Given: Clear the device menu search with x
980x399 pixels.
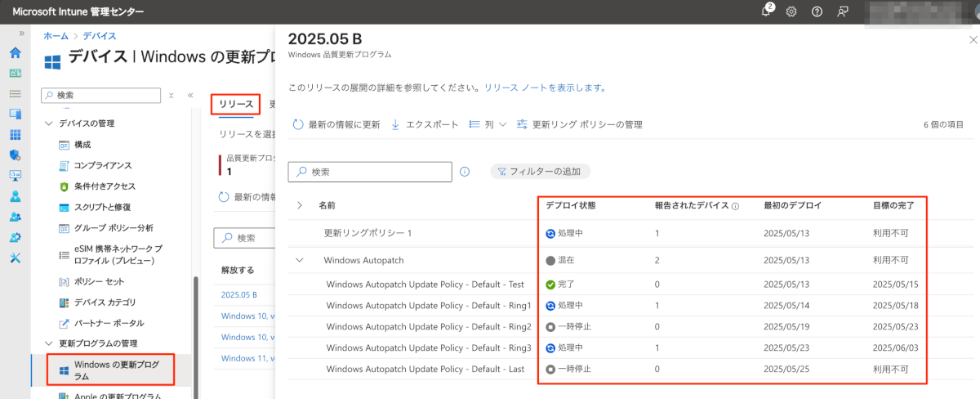Looking at the screenshot, I should [x=171, y=95].
